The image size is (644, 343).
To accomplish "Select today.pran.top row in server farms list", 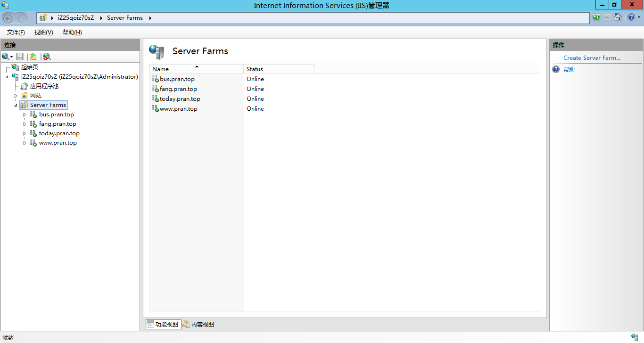I will [x=180, y=99].
